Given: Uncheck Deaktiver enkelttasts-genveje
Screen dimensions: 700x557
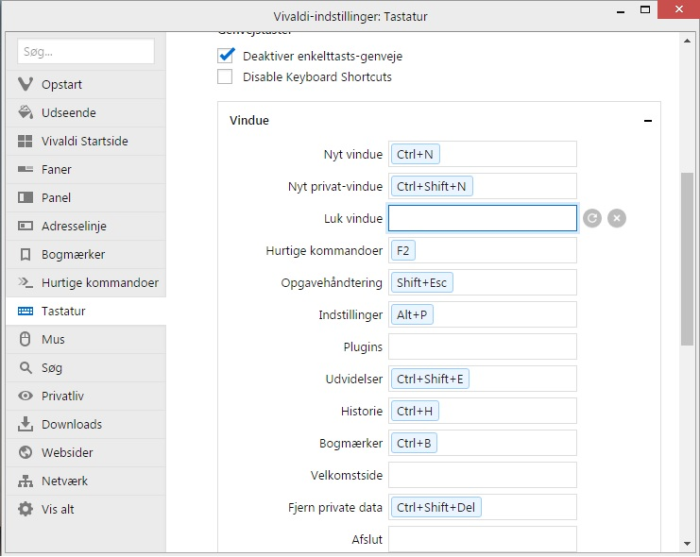Looking at the screenshot, I should (x=225, y=56).
